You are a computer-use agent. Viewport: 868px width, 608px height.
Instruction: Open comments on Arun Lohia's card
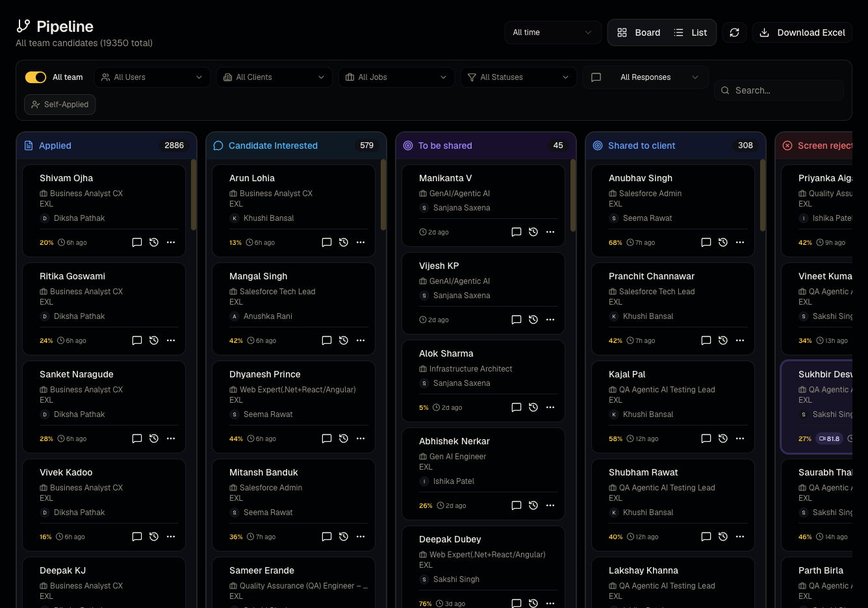click(x=327, y=242)
